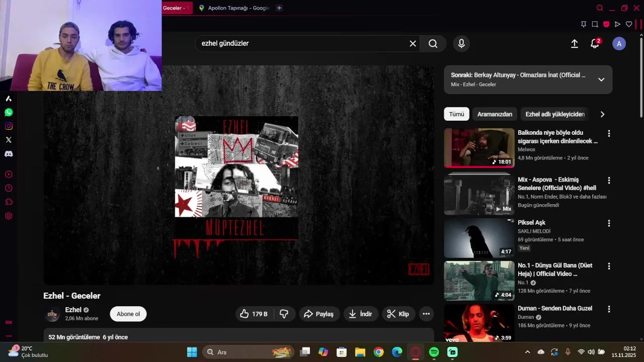Viewport: 644px width, 362px height.
Task: Take a snapshot with the capture icon
Action: click(x=595, y=24)
